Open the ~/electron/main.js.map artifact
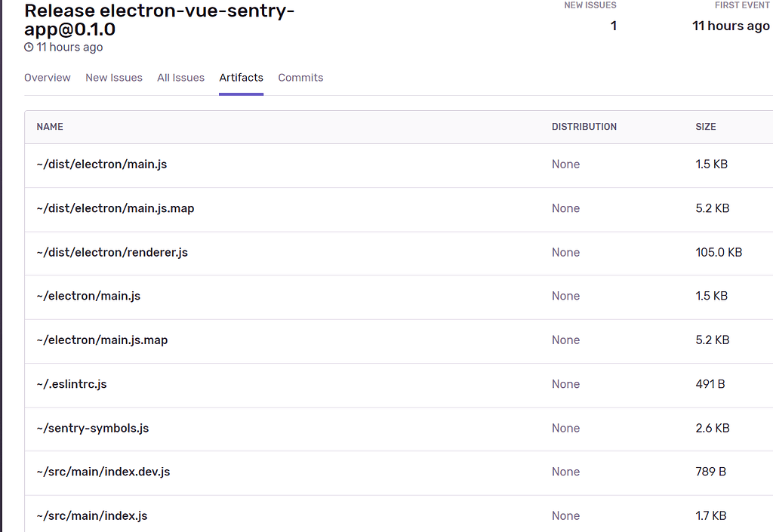Screen dimensions: 773x532 pyautogui.click(x=102, y=340)
